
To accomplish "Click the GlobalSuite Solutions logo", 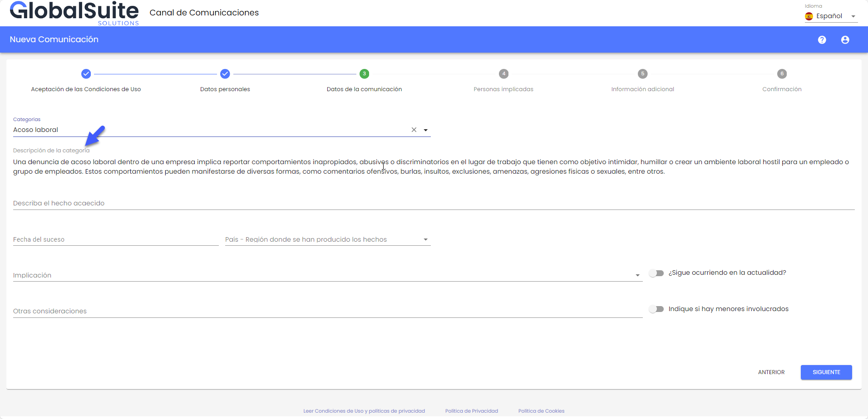I will (x=74, y=13).
